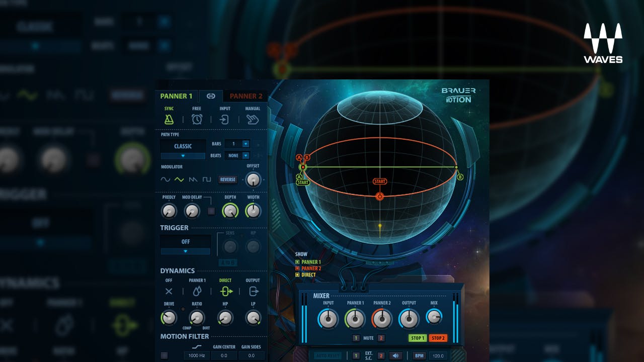Screen dimensions: 644x362
Task: Toggle Show Panner 2 checkbox
Action: click(x=297, y=268)
